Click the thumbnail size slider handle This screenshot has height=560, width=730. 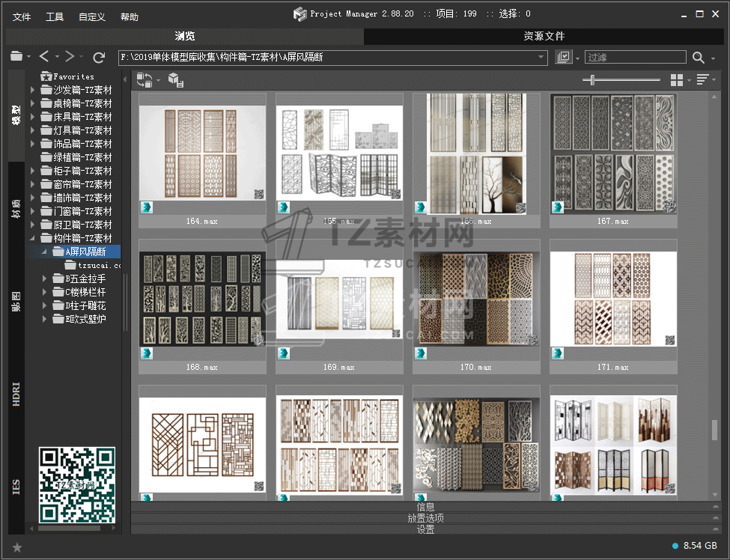coord(593,80)
